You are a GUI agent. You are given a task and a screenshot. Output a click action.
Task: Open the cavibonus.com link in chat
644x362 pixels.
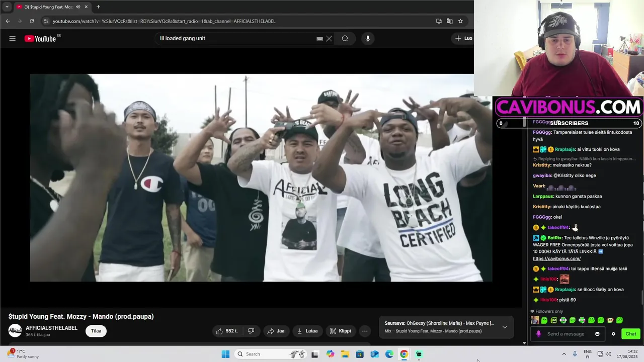tap(556, 258)
